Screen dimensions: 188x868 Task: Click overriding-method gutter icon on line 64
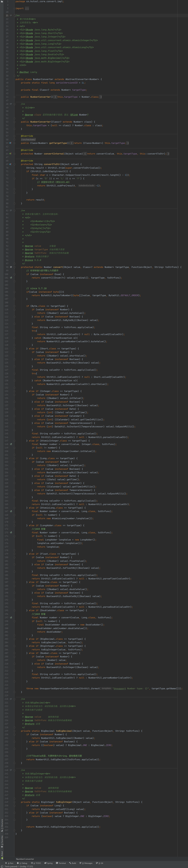pos(11,154)
